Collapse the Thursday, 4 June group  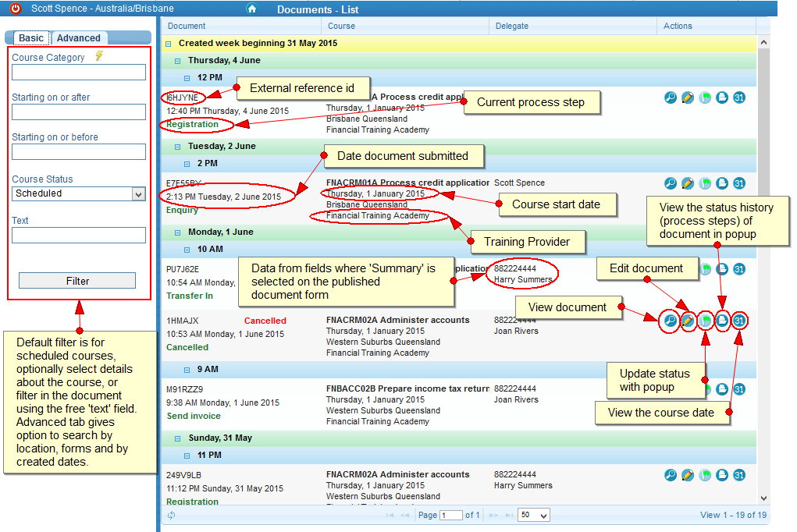(177, 61)
